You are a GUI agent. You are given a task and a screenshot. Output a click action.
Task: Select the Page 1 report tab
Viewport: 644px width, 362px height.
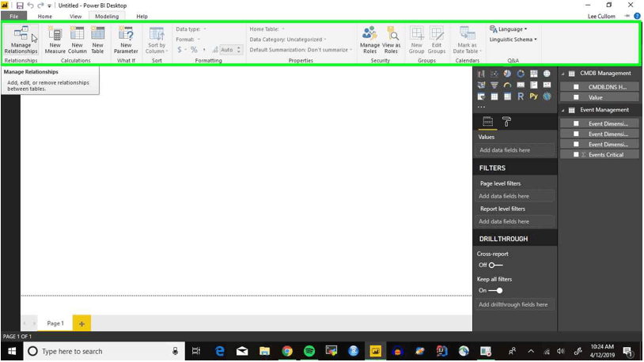point(55,323)
